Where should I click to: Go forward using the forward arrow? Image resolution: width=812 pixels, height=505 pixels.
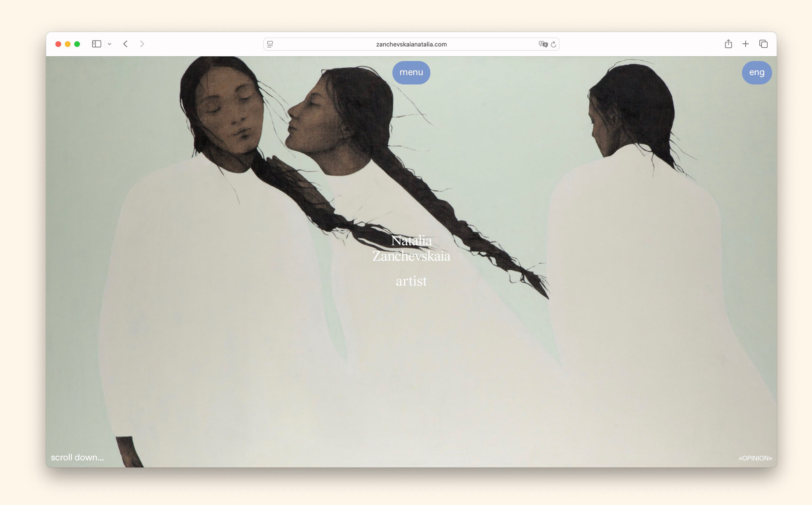point(142,44)
